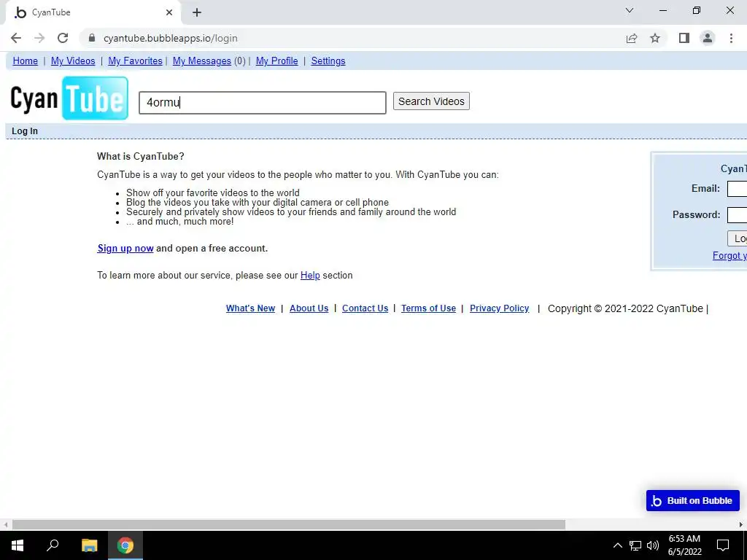Click the CyanTube logo
The width and height of the screenshot is (747, 560).
coord(69,98)
